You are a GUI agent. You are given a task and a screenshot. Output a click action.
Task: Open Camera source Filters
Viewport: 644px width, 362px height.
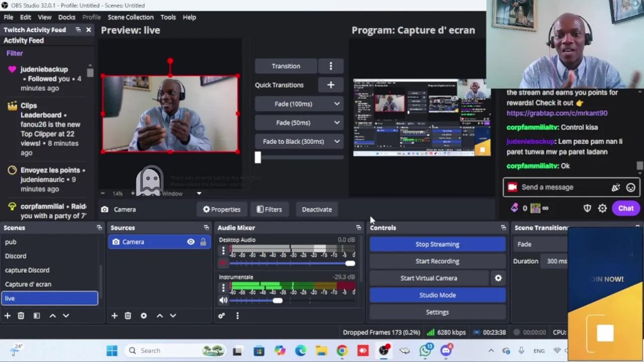[269, 209]
